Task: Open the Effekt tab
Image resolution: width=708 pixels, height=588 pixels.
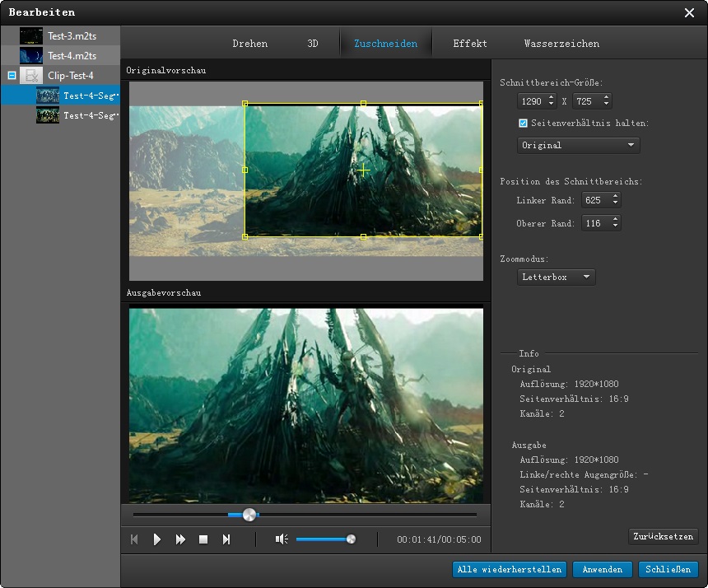Action: pos(470,44)
